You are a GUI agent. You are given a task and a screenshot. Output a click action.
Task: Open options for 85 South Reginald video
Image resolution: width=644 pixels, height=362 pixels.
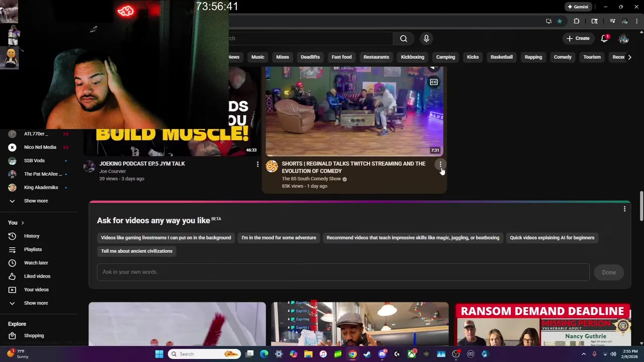point(440,164)
